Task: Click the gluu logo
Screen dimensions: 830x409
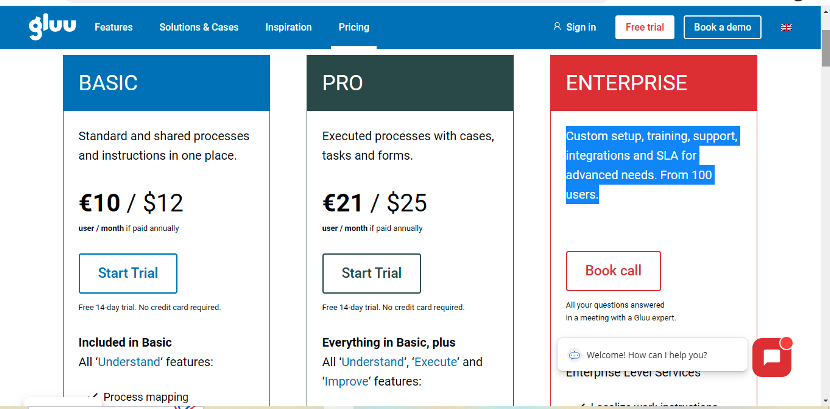Action: pyautogui.click(x=52, y=28)
